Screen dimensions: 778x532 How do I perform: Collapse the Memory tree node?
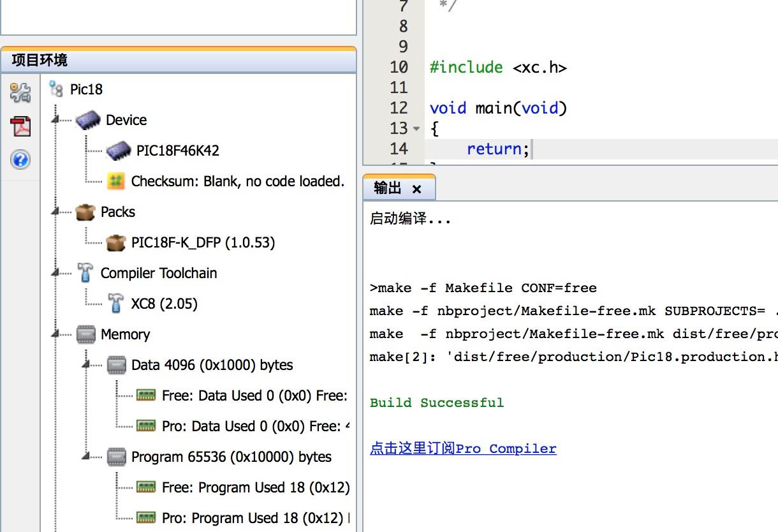pos(56,334)
